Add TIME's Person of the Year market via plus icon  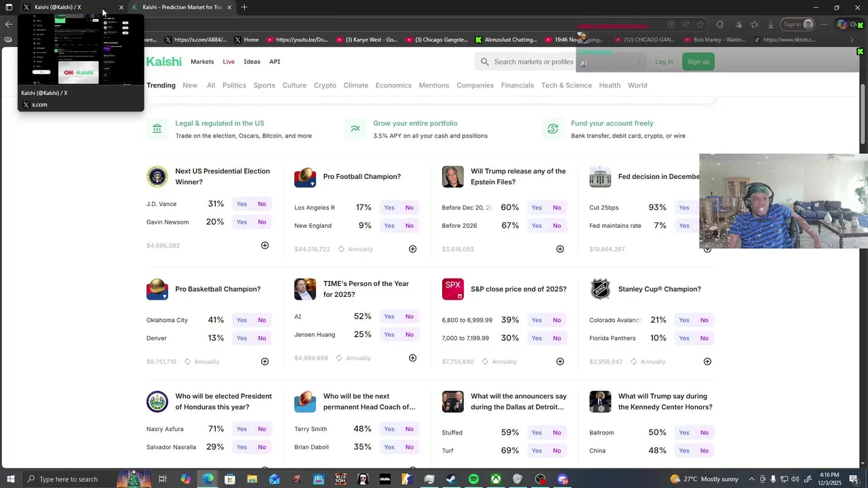click(412, 358)
